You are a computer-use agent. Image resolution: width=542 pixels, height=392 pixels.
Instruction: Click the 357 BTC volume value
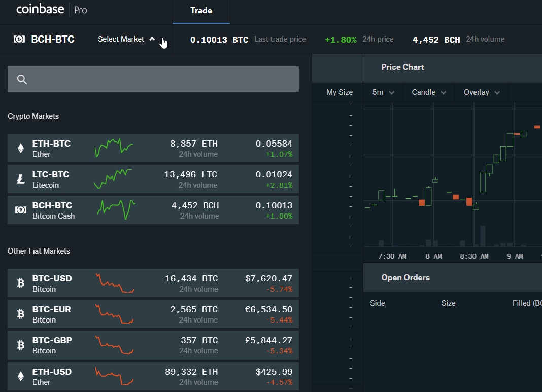pos(199,340)
